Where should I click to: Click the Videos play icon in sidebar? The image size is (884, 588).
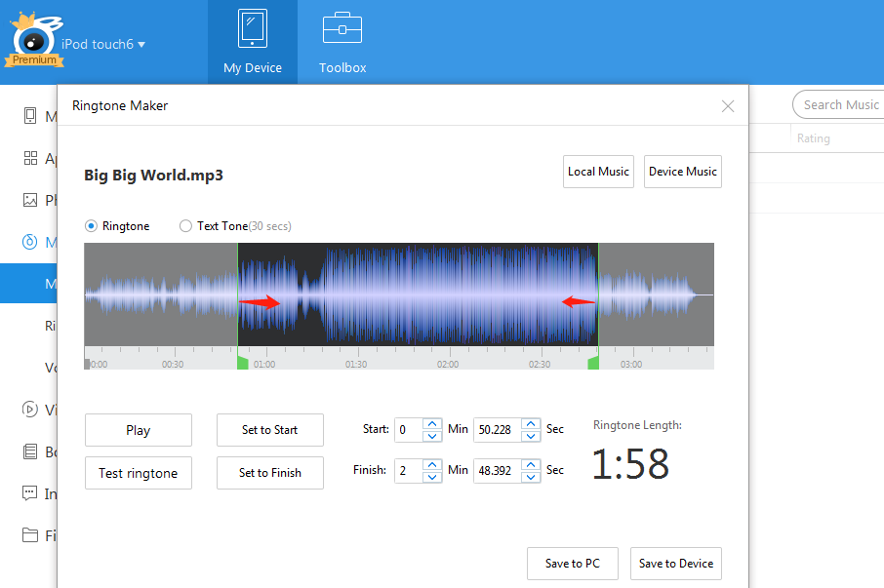point(30,410)
